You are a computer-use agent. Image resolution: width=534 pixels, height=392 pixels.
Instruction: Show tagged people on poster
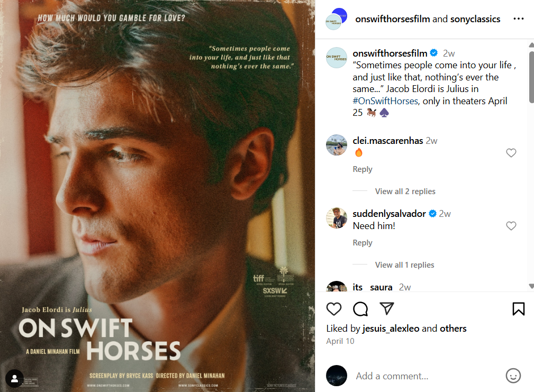click(15, 378)
